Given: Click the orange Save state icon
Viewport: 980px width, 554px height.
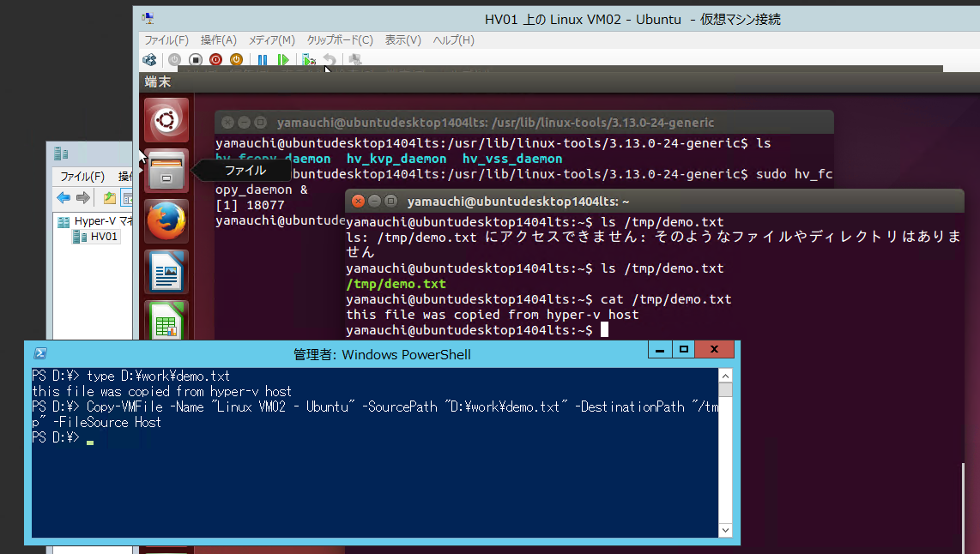Looking at the screenshot, I should click(x=236, y=60).
